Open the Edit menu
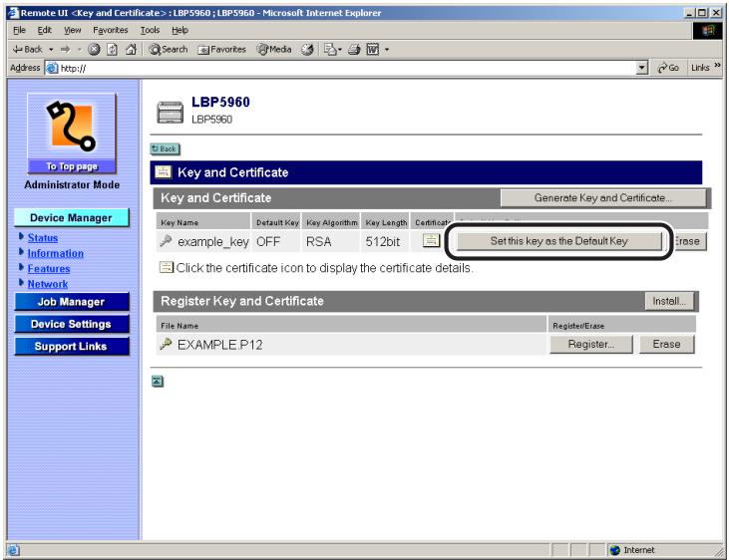Screen dimensions: 729x560 [x=44, y=30]
